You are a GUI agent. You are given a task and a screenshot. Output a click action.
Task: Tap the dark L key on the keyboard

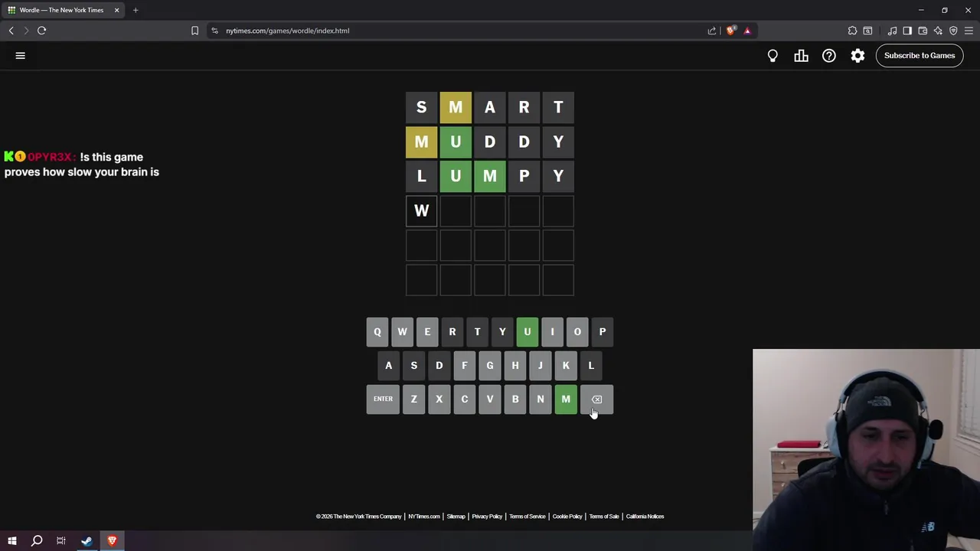(x=591, y=365)
